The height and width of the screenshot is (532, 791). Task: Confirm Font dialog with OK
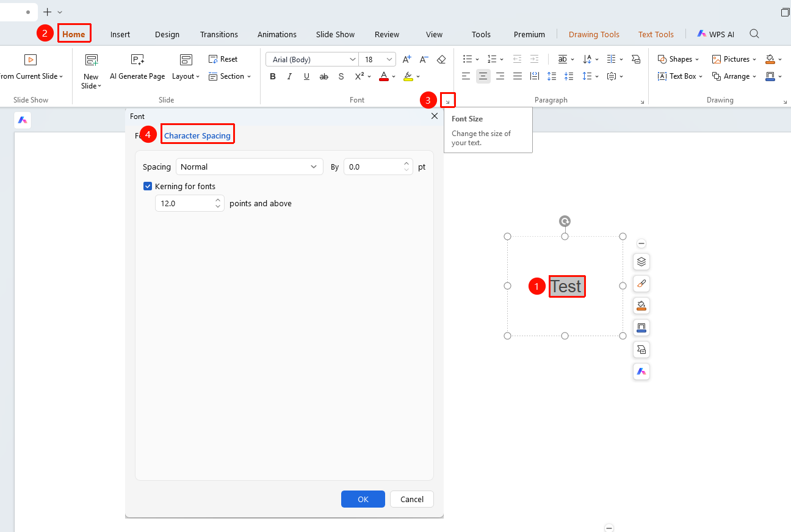(363, 499)
